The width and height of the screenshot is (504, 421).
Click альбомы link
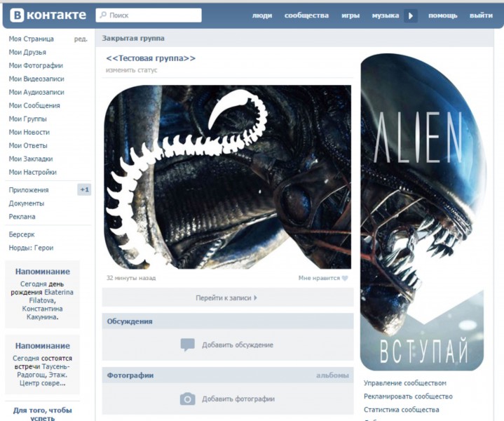click(332, 375)
